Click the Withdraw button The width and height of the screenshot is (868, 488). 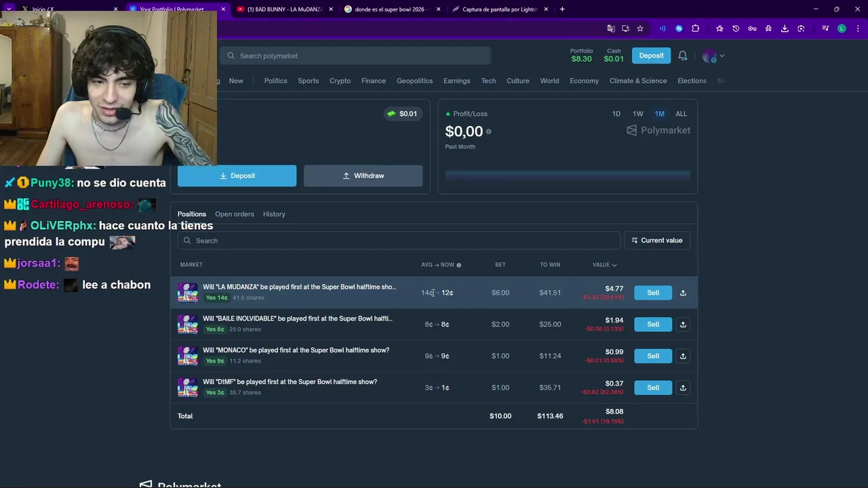click(363, 176)
